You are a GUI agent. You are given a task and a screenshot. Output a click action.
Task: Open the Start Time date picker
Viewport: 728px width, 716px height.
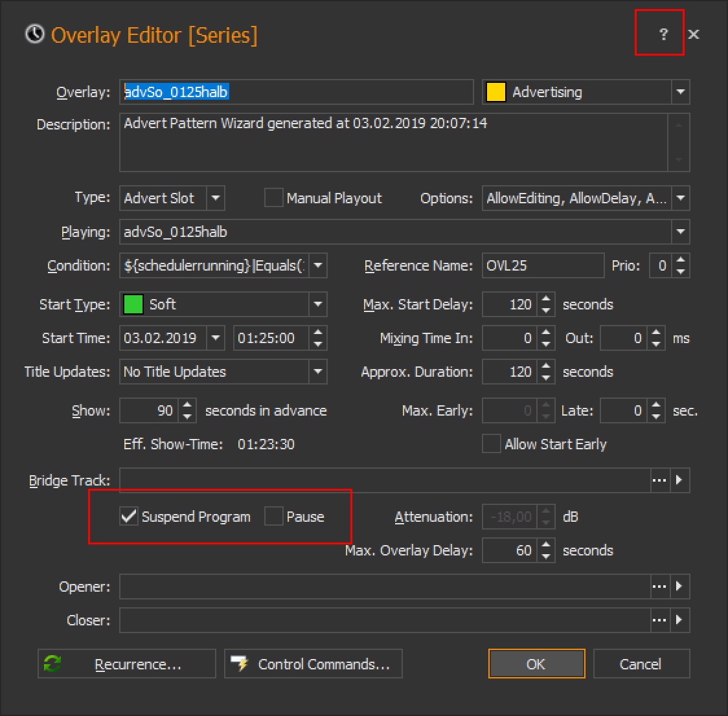tap(216, 338)
